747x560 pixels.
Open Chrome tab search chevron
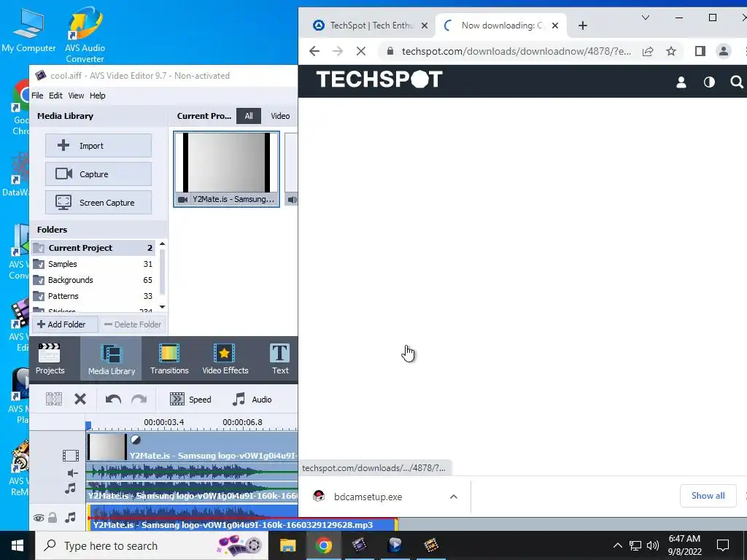(646, 17)
